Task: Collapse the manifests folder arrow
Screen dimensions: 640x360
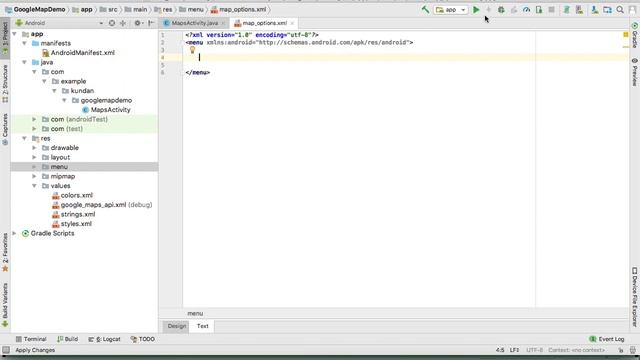Action: [x=24, y=43]
